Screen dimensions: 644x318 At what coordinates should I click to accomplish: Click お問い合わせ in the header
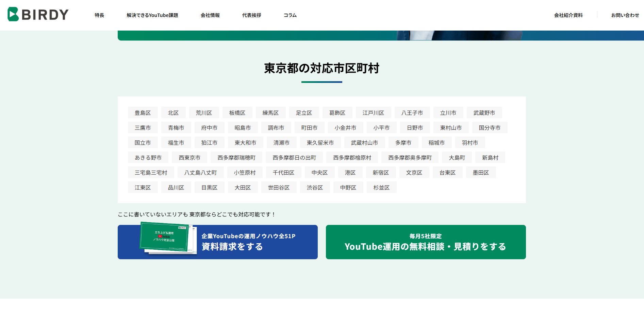click(x=625, y=15)
